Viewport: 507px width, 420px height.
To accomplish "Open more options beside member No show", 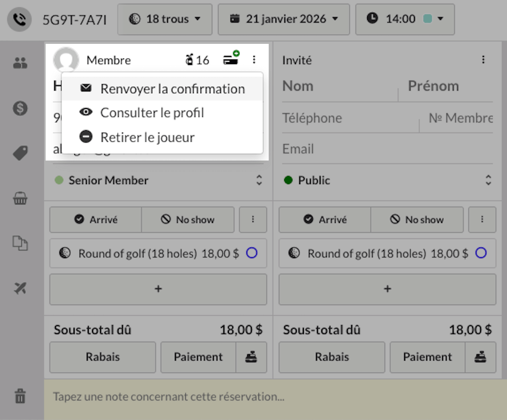I will click(253, 219).
